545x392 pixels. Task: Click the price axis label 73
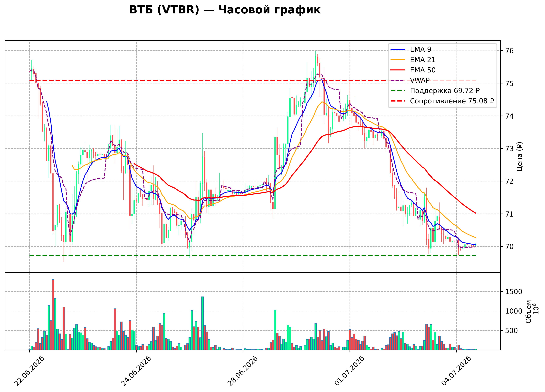(x=509, y=149)
